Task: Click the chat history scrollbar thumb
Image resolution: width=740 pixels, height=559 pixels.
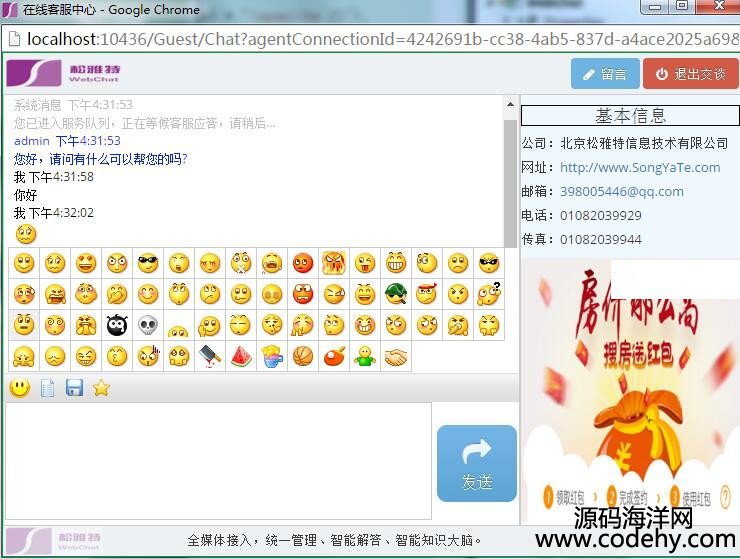Action: coord(510,183)
